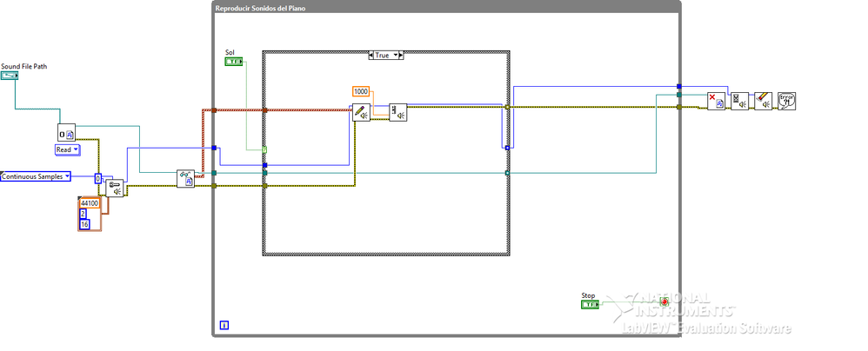Open the Read file mode enum dropdown
868x351 pixels.
point(68,149)
